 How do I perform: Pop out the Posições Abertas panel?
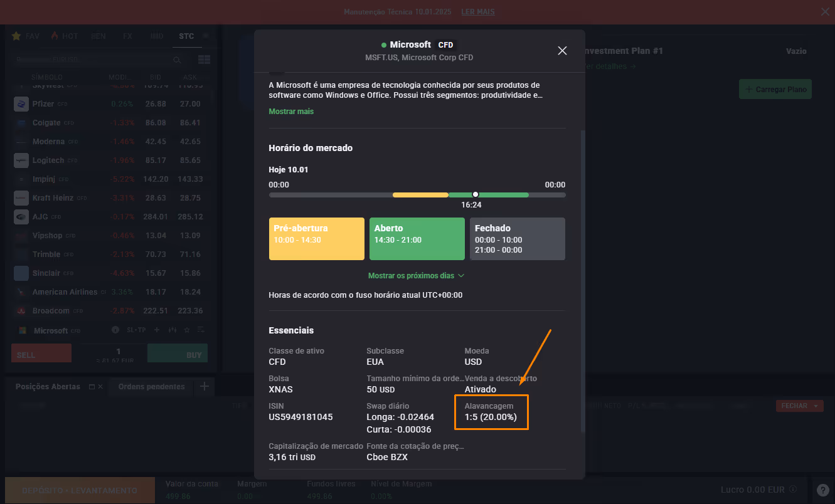click(92, 387)
